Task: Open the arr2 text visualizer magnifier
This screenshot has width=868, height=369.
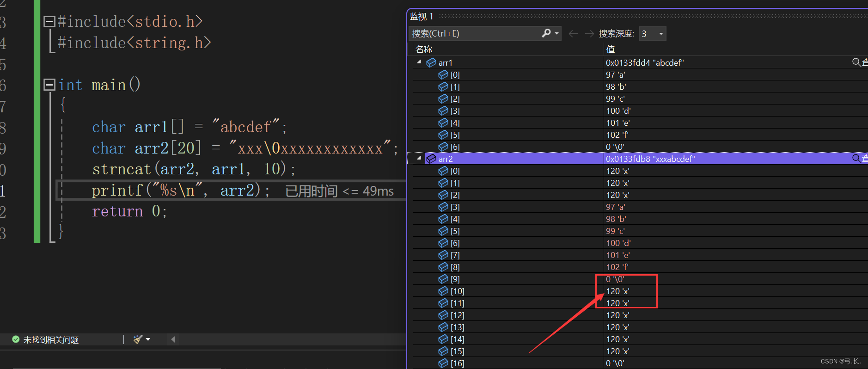Action: pos(856,158)
